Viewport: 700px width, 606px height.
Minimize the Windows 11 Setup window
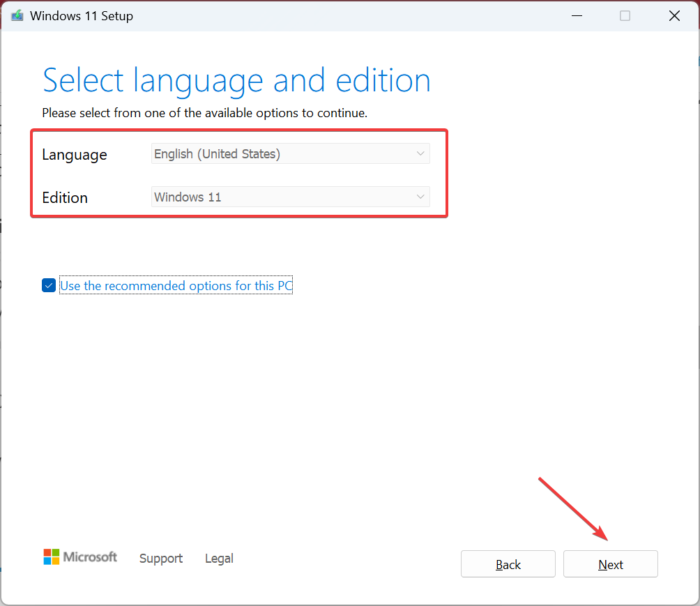(x=575, y=15)
